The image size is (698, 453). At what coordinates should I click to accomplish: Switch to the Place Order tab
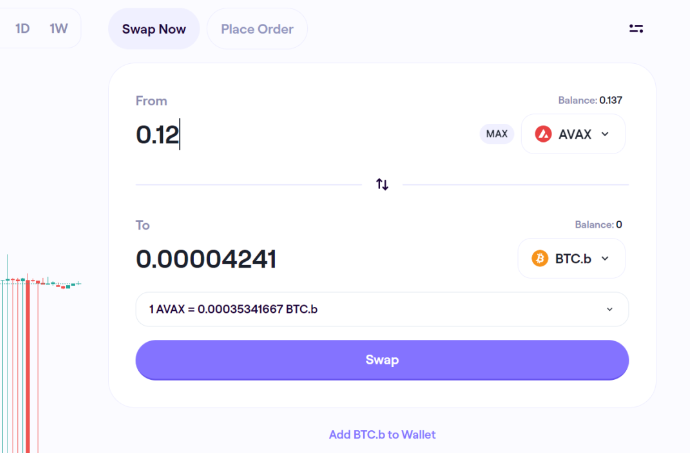coord(257,29)
